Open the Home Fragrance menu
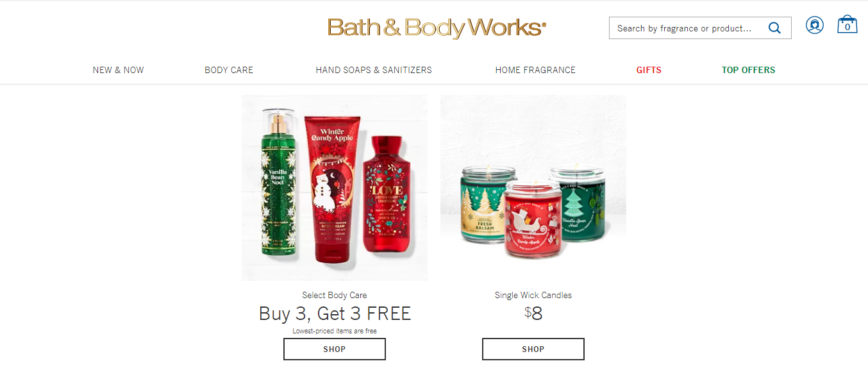Image resolution: width=868 pixels, height=377 pixels. 535,70
